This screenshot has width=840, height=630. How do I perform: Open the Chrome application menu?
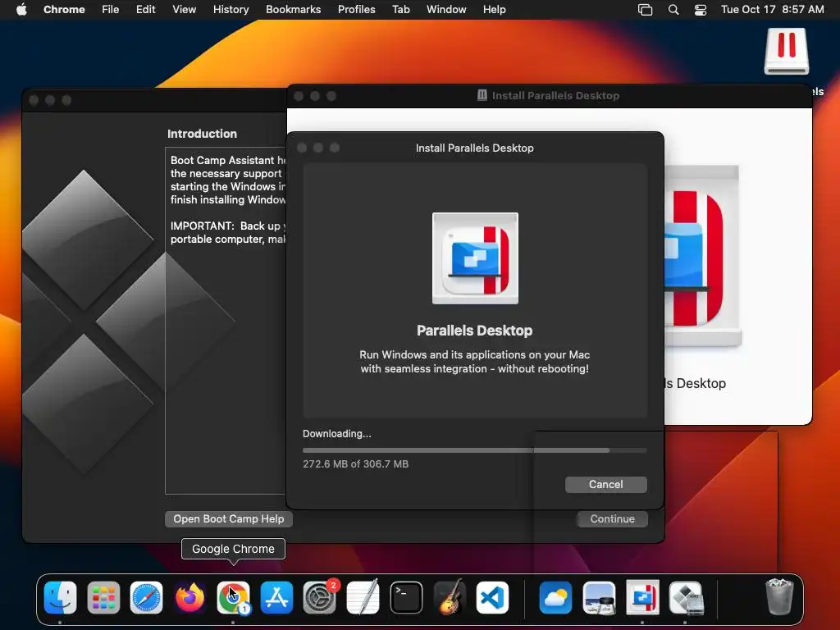[64, 9]
